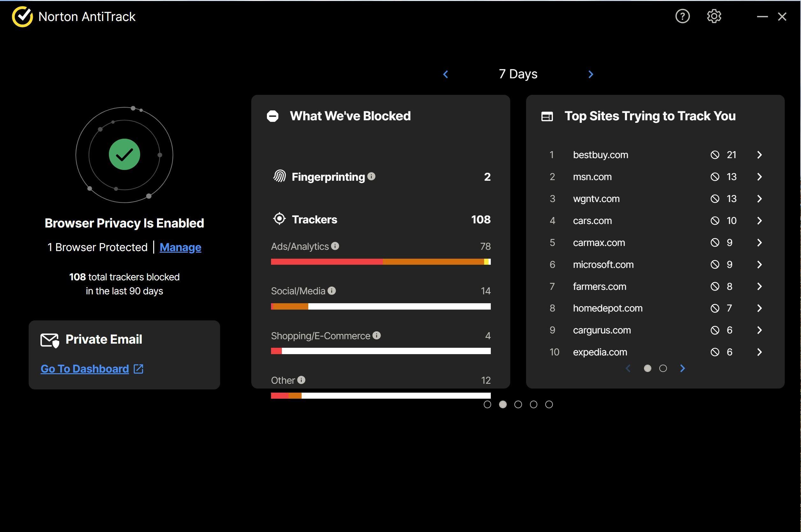Viewport: 801px width, 532px height.
Task: Click the Social/Media info icon
Action: click(332, 291)
